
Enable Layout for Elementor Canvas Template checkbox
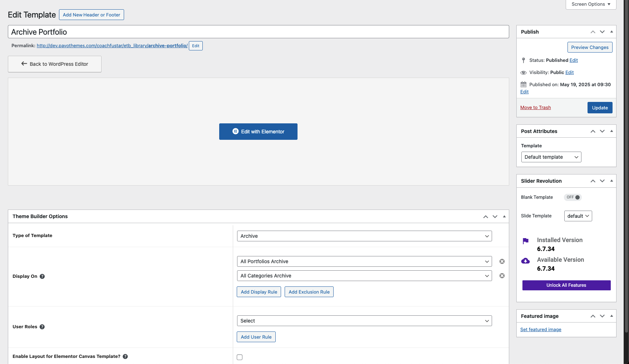click(240, 357)
